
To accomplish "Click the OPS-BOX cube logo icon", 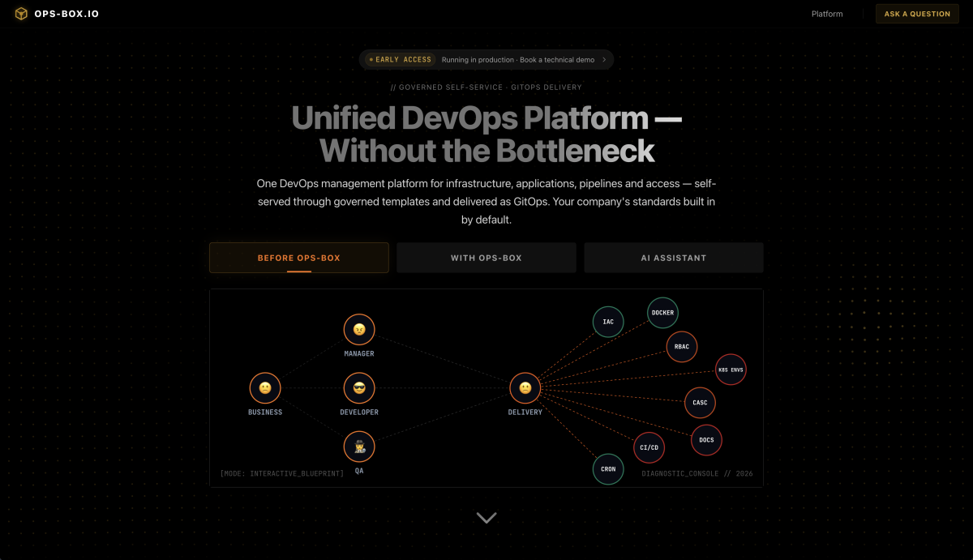I will (22, 14).
